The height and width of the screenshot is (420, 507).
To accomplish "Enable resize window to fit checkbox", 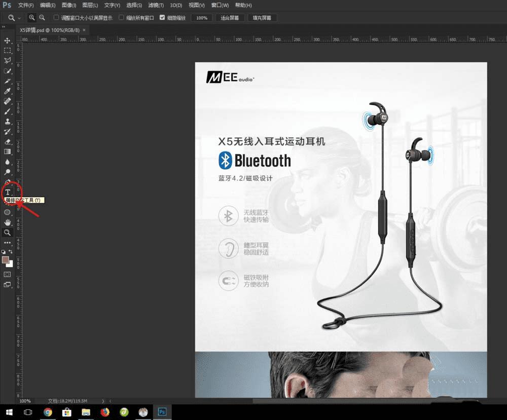I will 56,17.
